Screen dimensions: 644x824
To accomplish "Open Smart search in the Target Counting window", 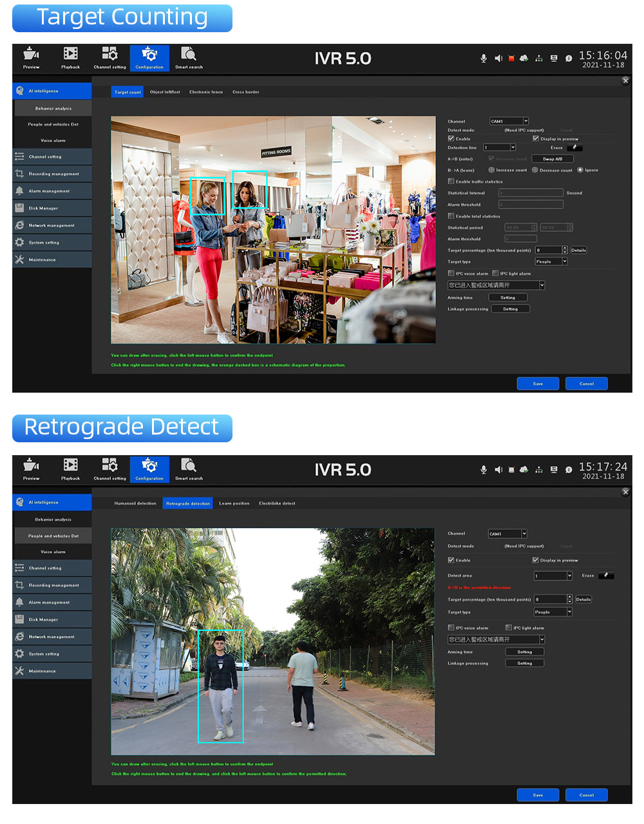I will (189, 57).
